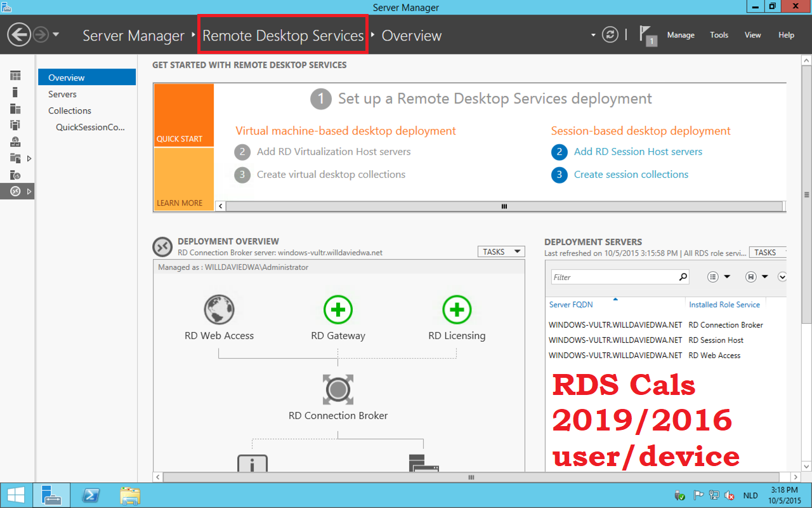Open the save query dropdown arrow
This screenshot has height=508, width=812.
tap(765, 277)
